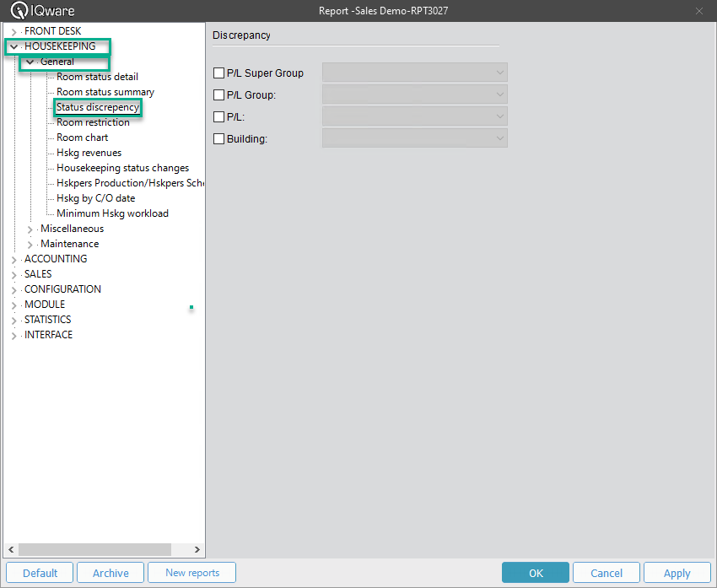Viewport: 717px width, 588px height.
Task: Click the horizontal scrollbar thumb
Action: [94, 549]
